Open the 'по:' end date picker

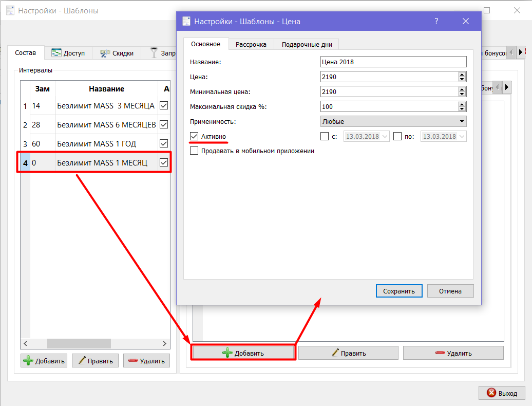462,136
